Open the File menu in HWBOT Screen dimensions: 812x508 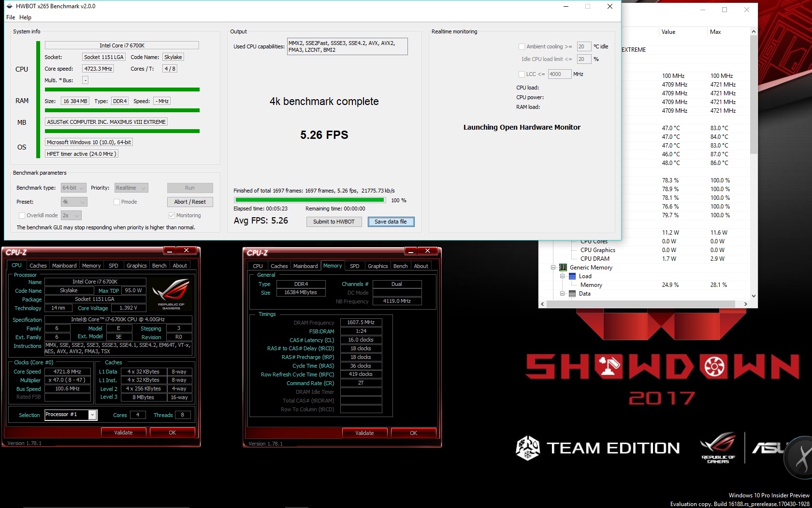11,17
